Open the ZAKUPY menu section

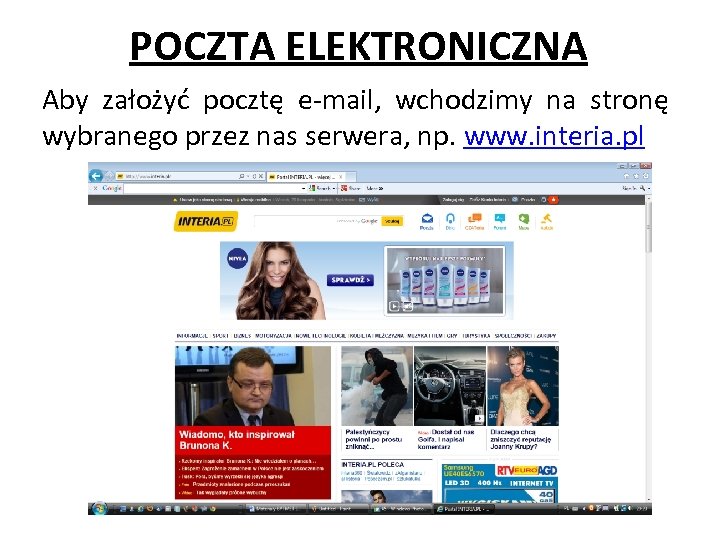(546, 336)
